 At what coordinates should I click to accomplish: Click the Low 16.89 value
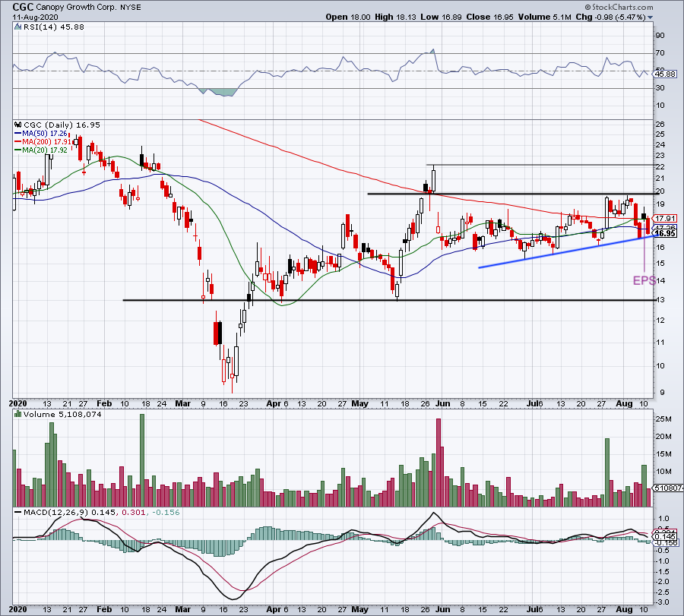click(x=442, y=17)
